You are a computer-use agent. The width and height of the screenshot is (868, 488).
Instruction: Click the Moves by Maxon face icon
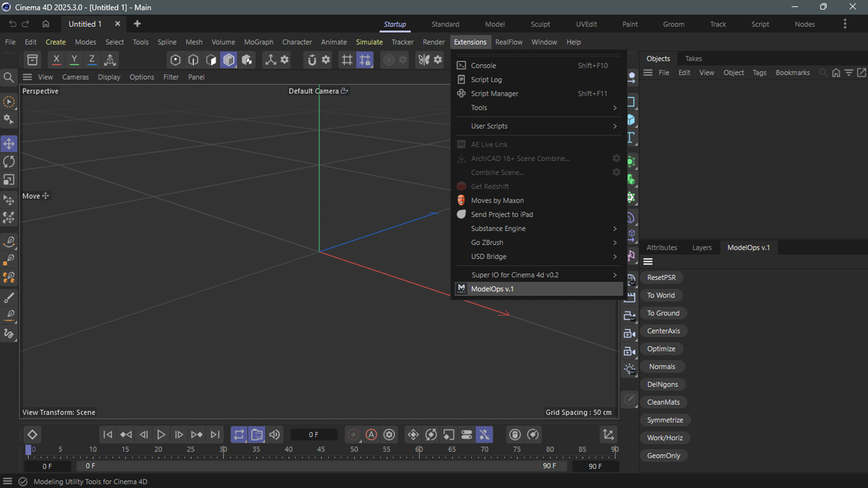461,200
